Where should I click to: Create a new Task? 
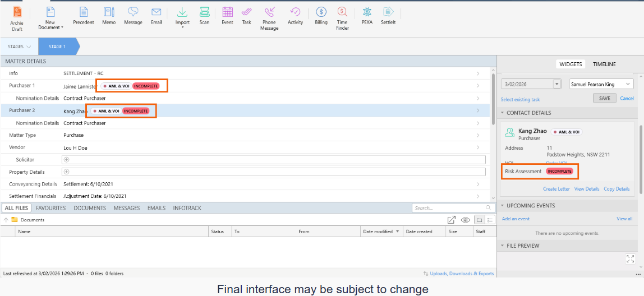pos(246,16)
